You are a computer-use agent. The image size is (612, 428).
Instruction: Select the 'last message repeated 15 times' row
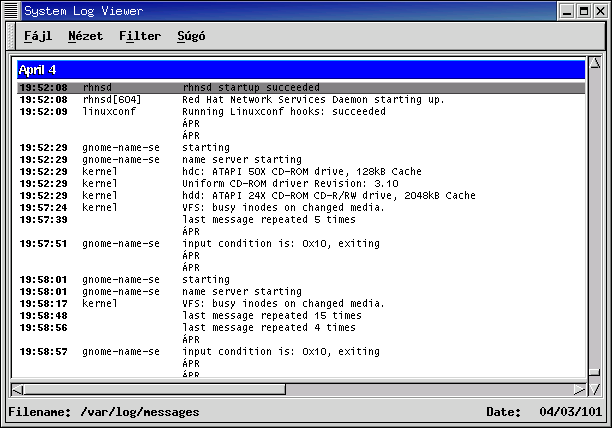pyautogui.click(x=271, y=316)
